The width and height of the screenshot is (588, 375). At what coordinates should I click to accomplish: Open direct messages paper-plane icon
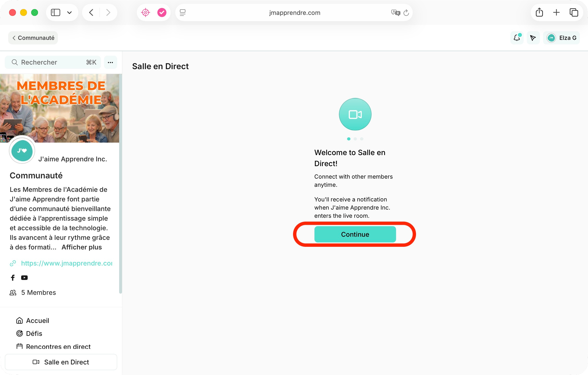point(533,38)
